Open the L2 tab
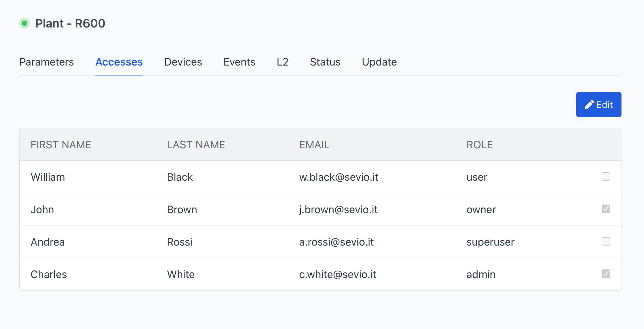This screenshot has width=644, height=329. (x=283, y=62)
